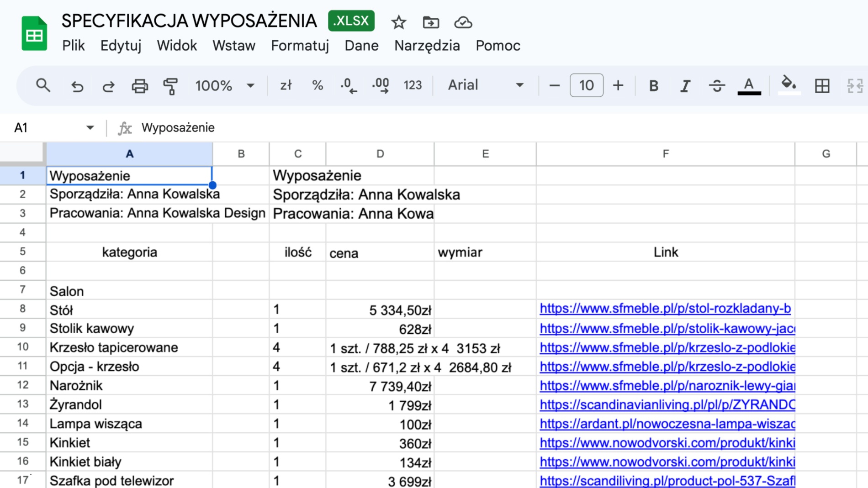
Task: Undo the last action
Action: point(77,86)
